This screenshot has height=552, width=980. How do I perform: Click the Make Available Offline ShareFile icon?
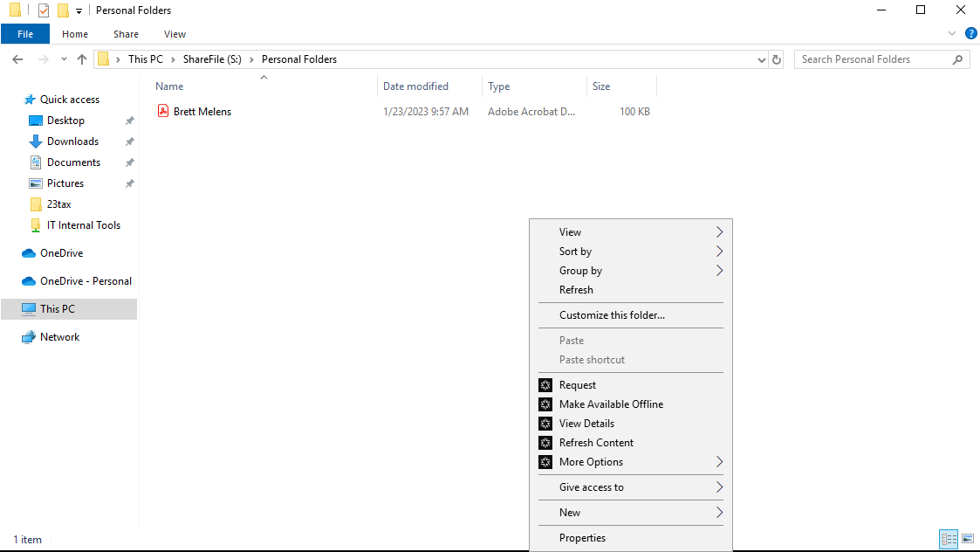pos(545,404)
